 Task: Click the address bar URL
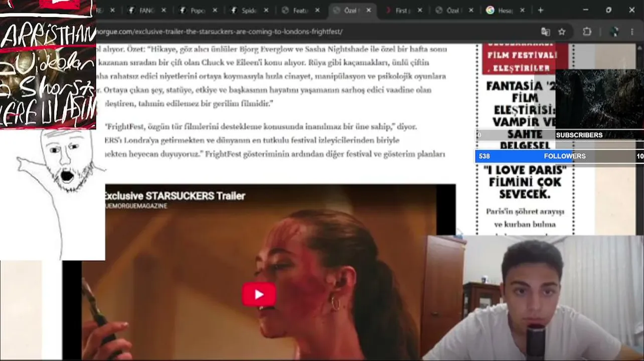click(x=220, y=32)
